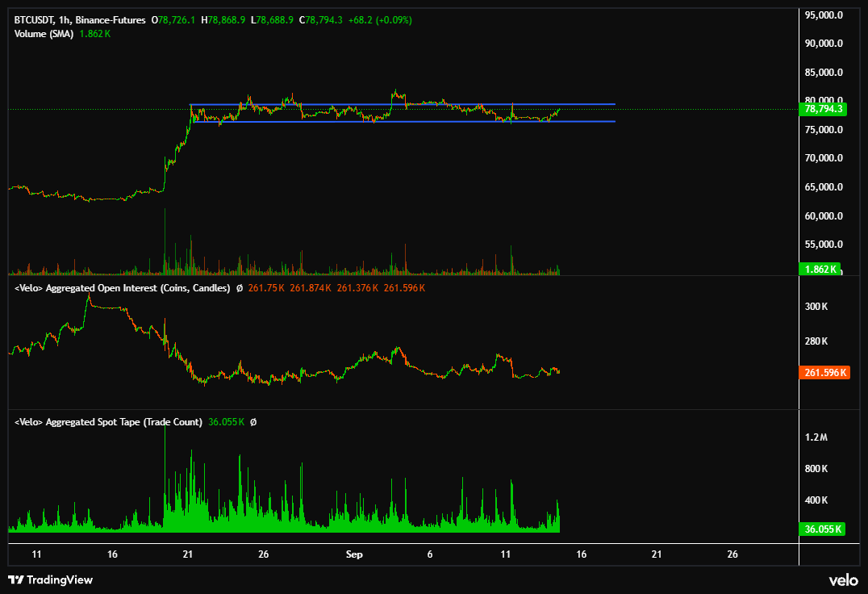Click the green 36.055K price scale tag

pos(823,529)
